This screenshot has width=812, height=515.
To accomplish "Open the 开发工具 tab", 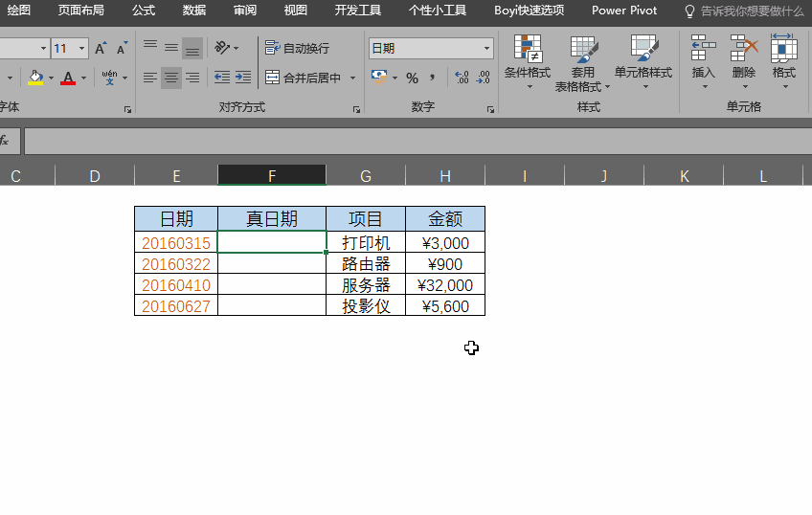I will point(358,11).
